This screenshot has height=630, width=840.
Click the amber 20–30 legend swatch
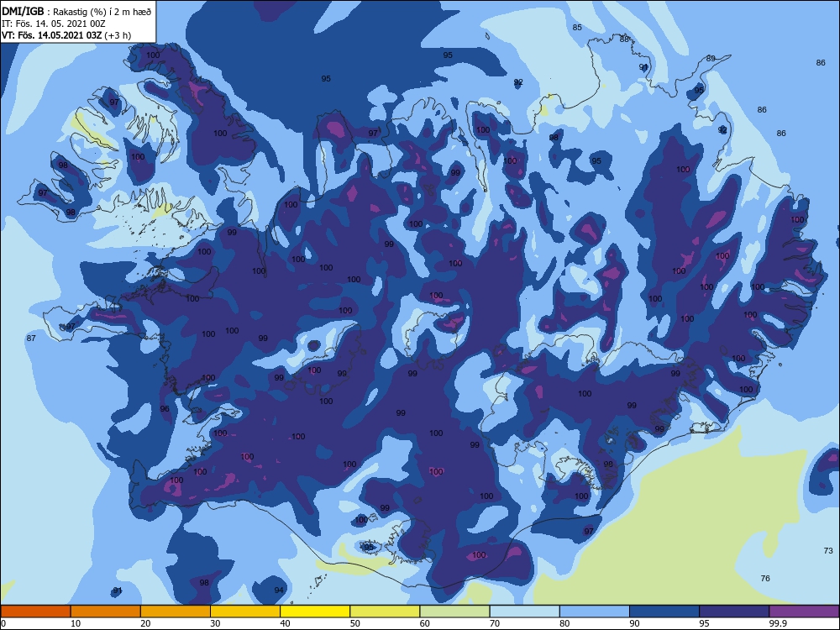coord(176,612)
